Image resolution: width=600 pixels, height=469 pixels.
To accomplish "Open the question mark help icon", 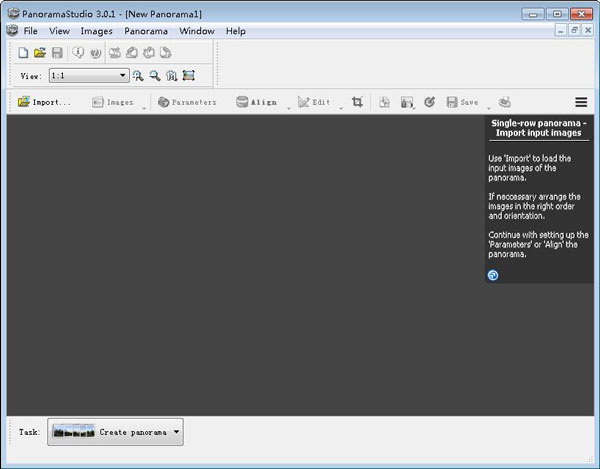I will pos(95,53).
